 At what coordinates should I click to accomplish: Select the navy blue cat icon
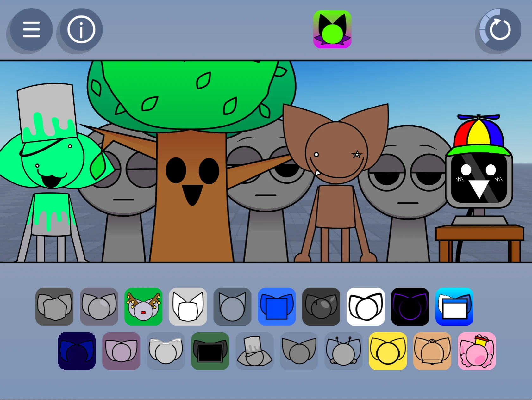(77, 351)
